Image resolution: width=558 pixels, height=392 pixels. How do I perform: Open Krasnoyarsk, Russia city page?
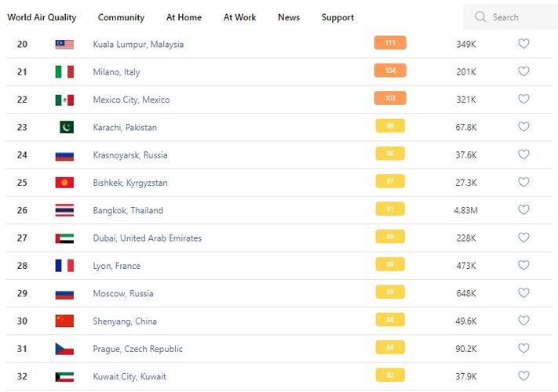click(x=129, y=155)
